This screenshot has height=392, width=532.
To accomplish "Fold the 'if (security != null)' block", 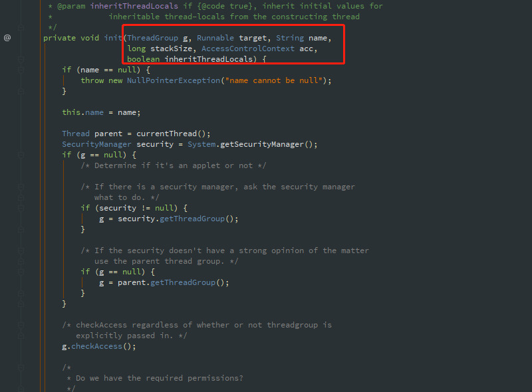I will 21,208.
